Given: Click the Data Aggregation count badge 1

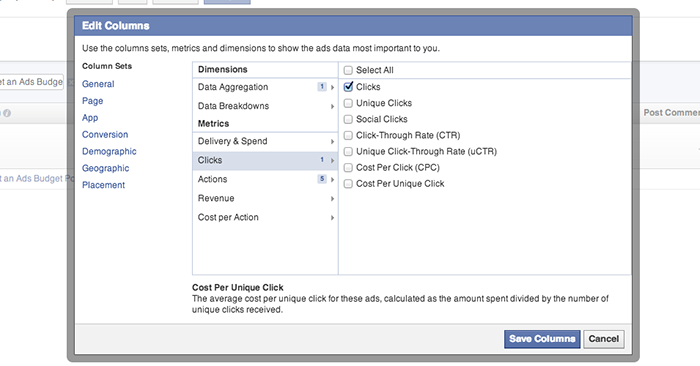Looking at the screenshot, I should (x=322, y=87).
